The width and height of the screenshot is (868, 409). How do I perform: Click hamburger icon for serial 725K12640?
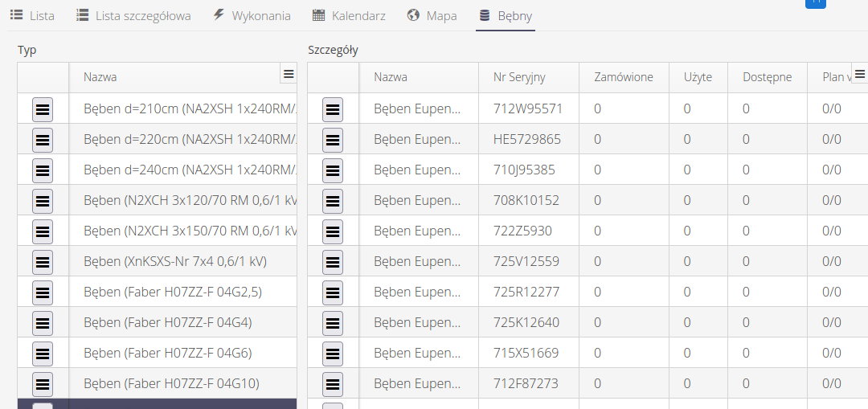tap(333, 322)
